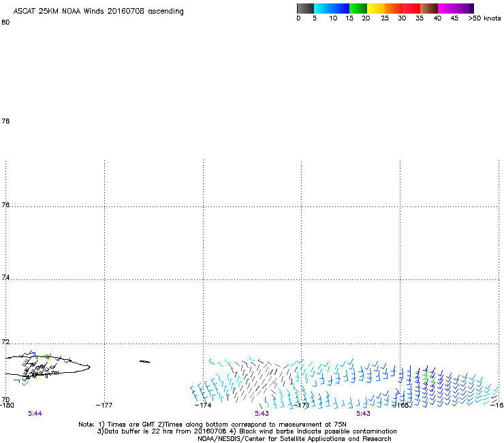Click the '35' label under the color scale
504x443 pixels.
click(420, 18)
